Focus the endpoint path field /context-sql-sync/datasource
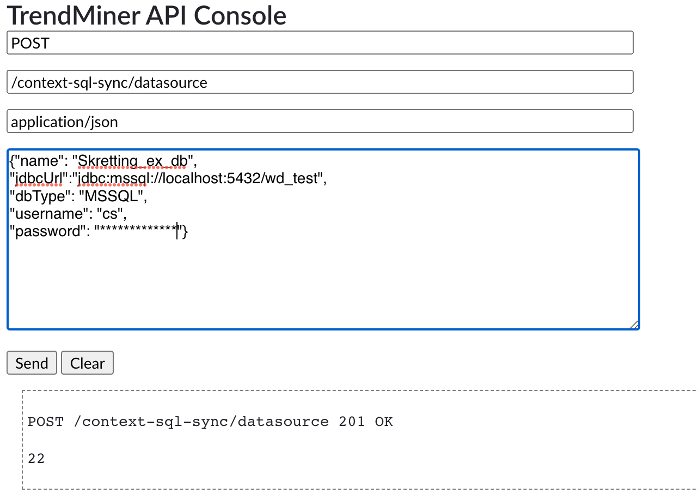Viewport: 698px width, 494px height. click(x=320, y=82)
